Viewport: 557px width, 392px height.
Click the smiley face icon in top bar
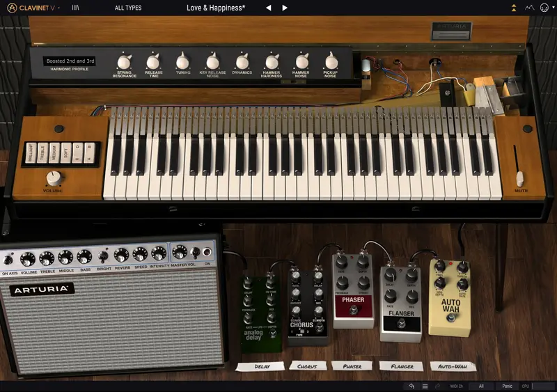click(x=545, y=8)
